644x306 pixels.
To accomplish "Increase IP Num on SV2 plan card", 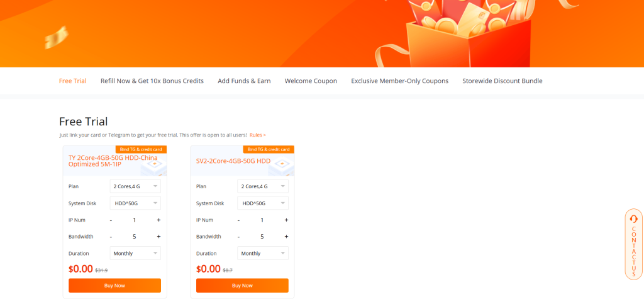I will 286,220.
